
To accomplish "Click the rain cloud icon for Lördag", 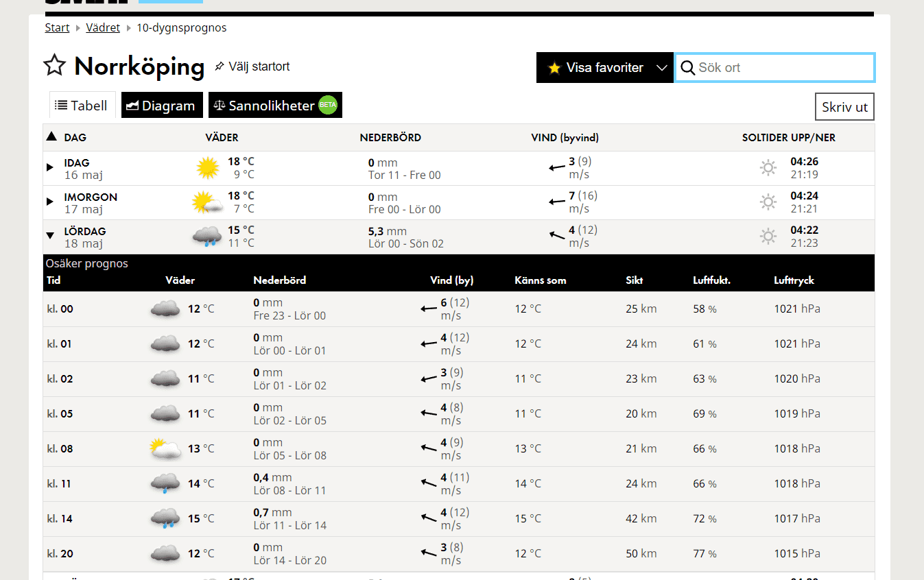I will [x=206, y=237].
